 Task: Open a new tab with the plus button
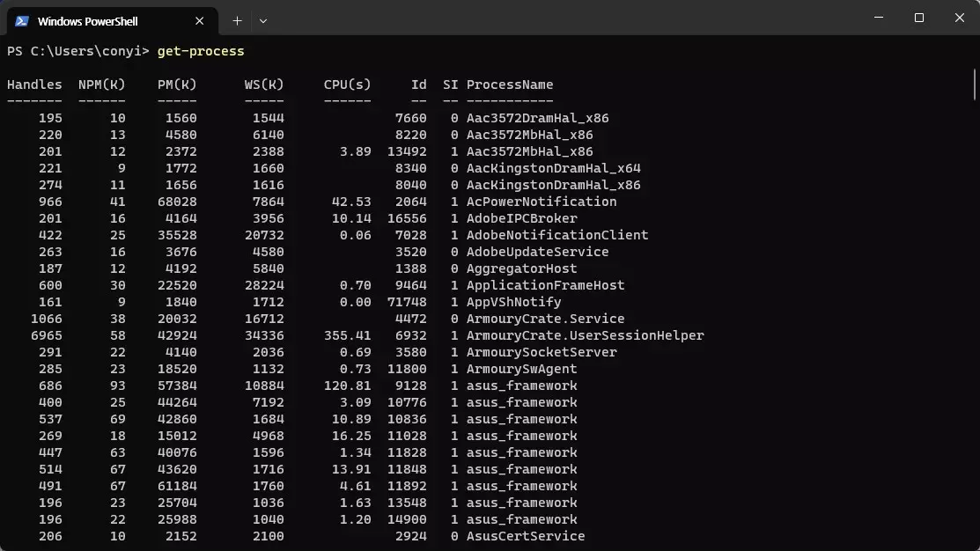point(237,21)
